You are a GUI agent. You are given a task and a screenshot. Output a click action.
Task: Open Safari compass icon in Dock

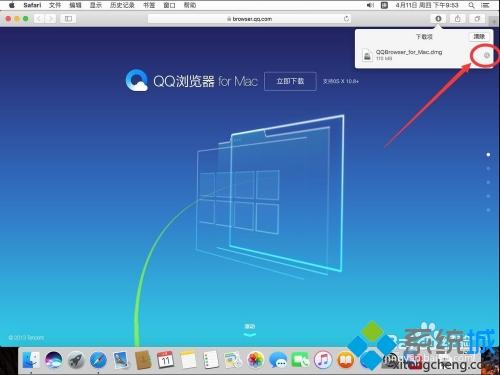tap(98, 360)
